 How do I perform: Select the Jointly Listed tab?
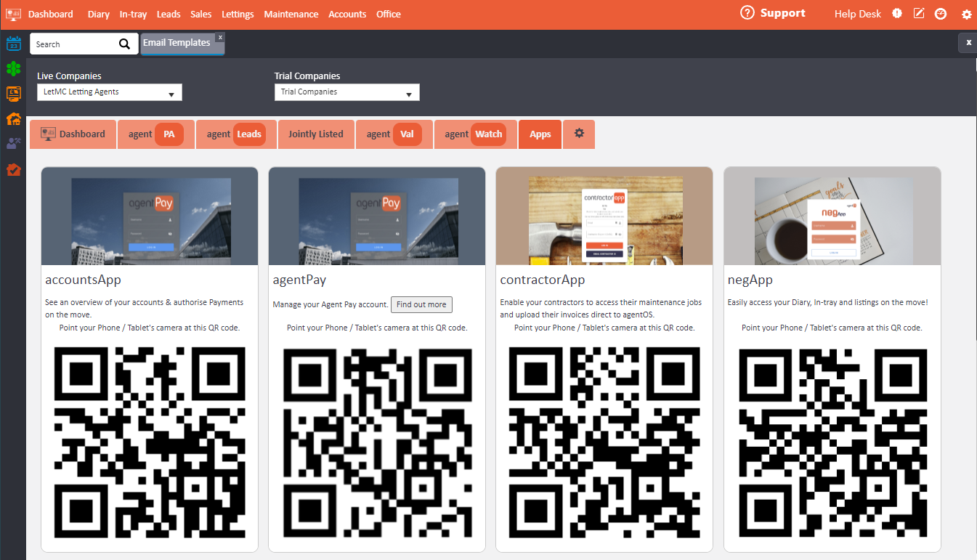pyautogui.click(x=315, y=134)
